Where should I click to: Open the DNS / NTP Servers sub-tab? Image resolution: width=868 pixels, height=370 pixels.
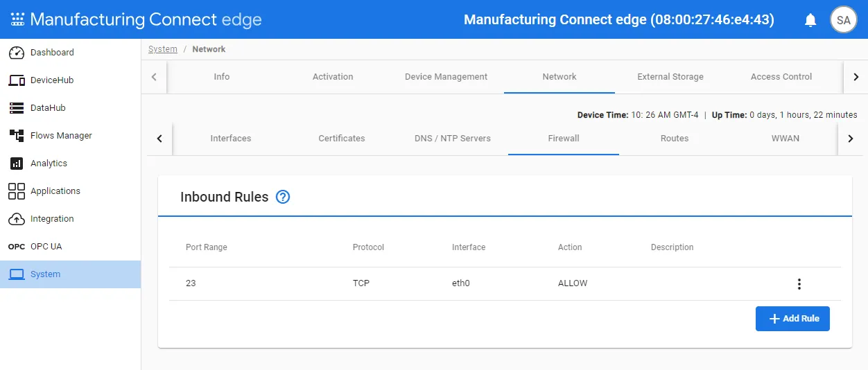(453, 139)
